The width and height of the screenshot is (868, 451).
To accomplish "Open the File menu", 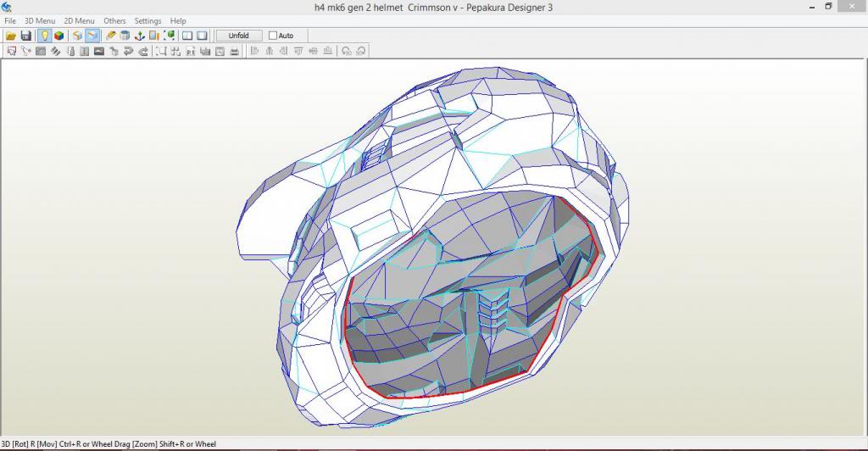I will tap(10, 20).
